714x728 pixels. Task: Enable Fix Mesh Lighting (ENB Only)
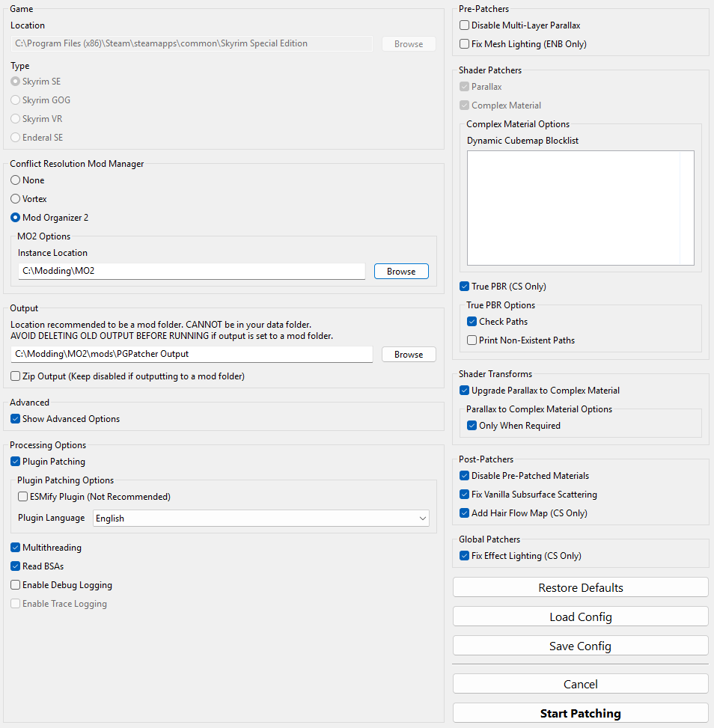[x=464, y=43]
